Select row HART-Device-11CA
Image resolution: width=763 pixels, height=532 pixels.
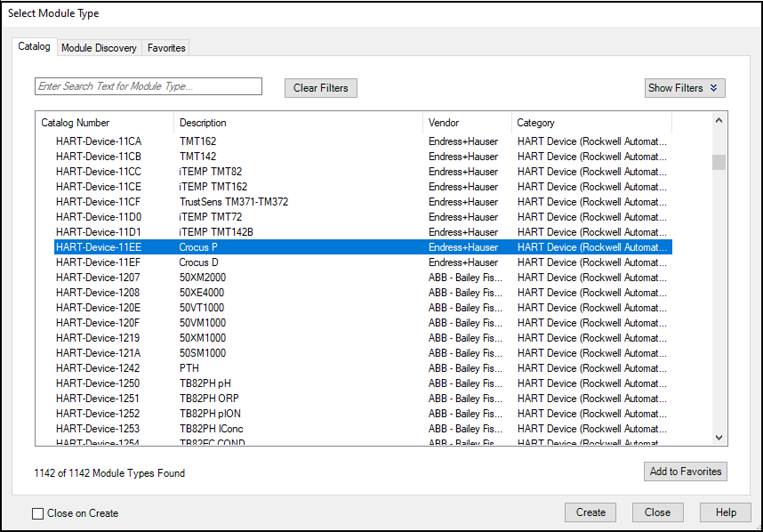363,141
